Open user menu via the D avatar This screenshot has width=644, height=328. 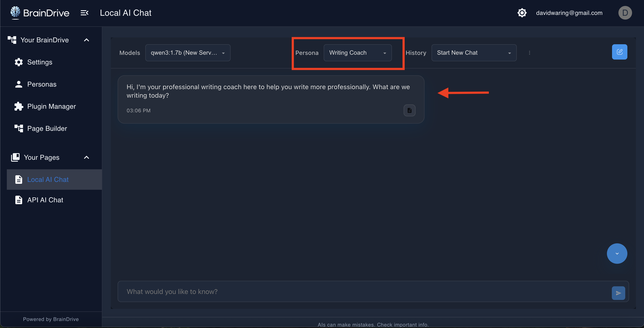625,13
